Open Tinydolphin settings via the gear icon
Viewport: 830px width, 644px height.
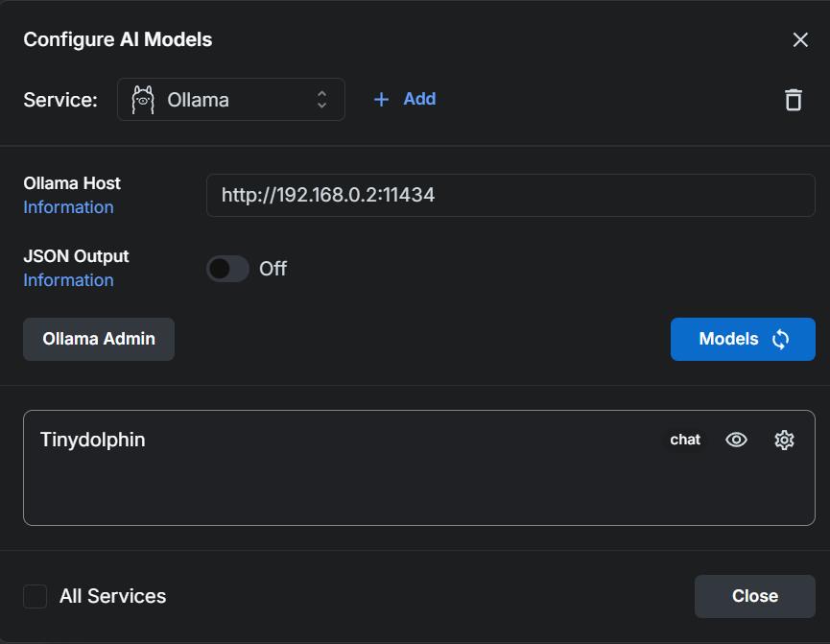784,440
